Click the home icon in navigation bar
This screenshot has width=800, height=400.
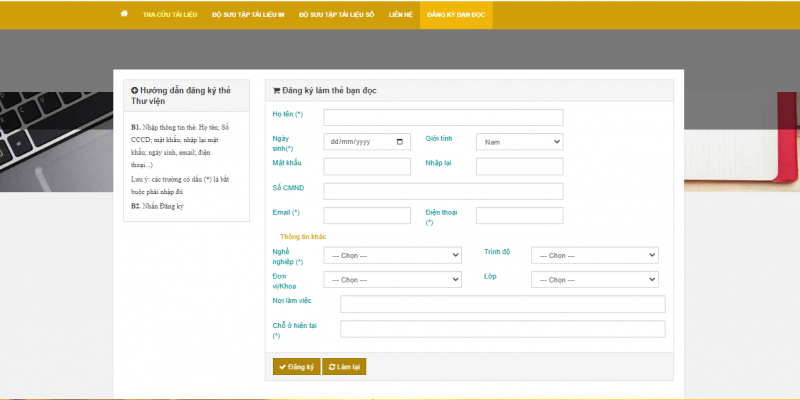124,15
